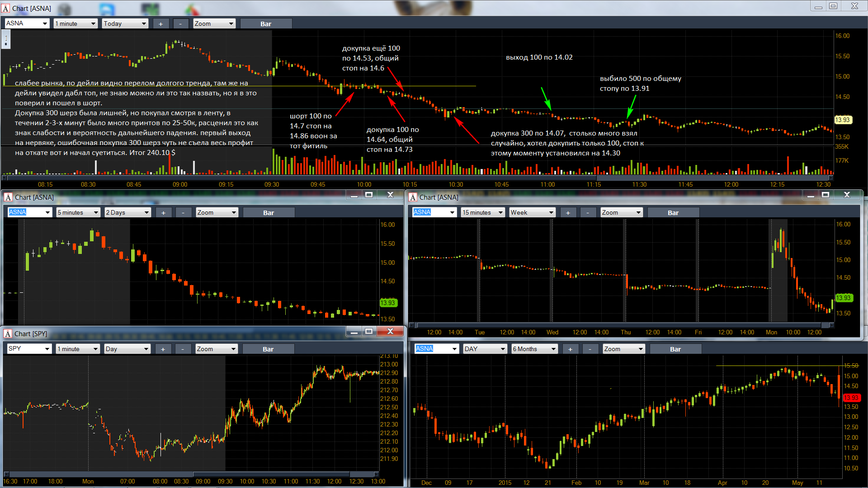Click the horizontal scrollbar under the 15 minutes chart

622,325
